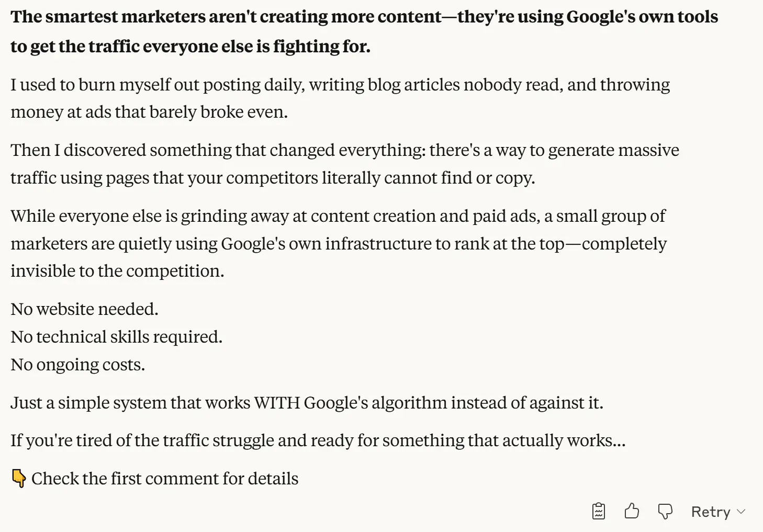The height and width of the screenshot is (532, 763).
Task: Click the bold line ending "fighting for."
Action: pos(190,47)
